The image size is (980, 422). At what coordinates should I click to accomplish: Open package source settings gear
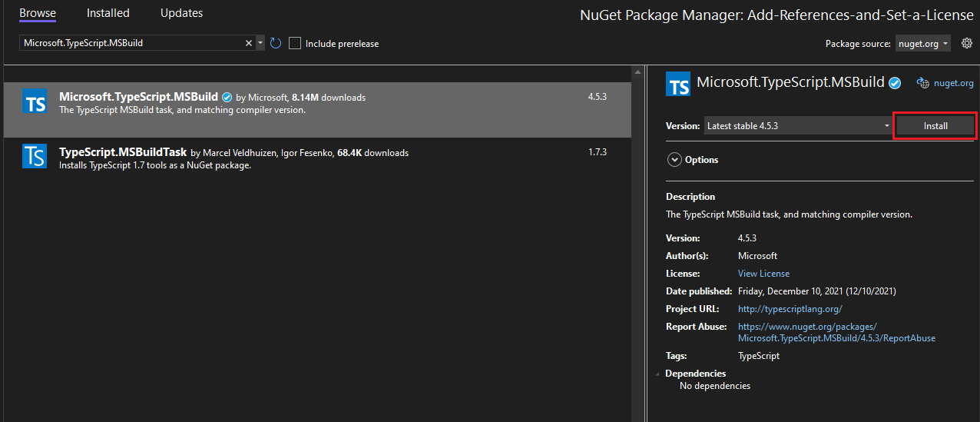(x=966, y=43)
